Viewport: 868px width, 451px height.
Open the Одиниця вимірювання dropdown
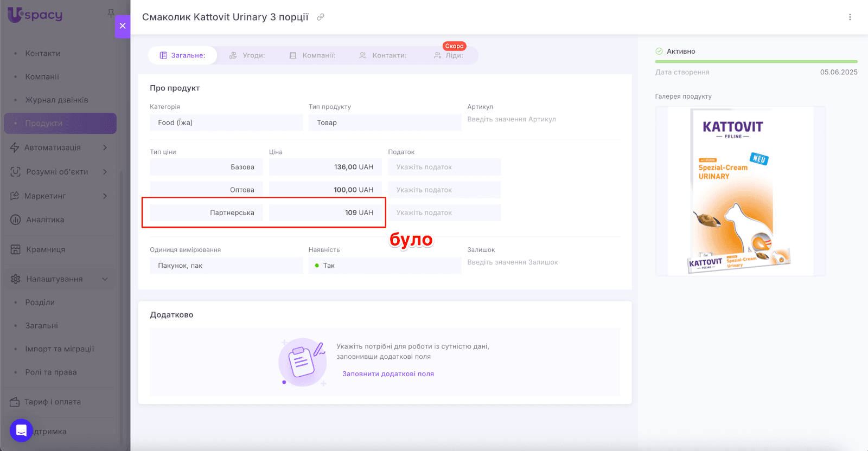pyautogui.click(x=226, y=266)
